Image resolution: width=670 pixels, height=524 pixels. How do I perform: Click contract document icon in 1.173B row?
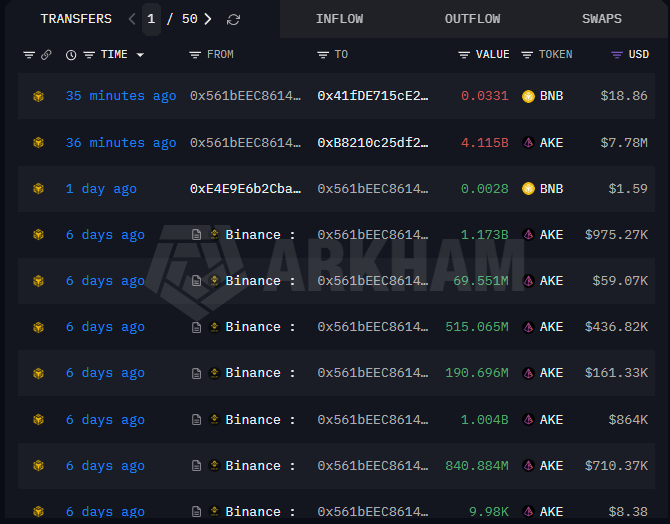point(196,235)
